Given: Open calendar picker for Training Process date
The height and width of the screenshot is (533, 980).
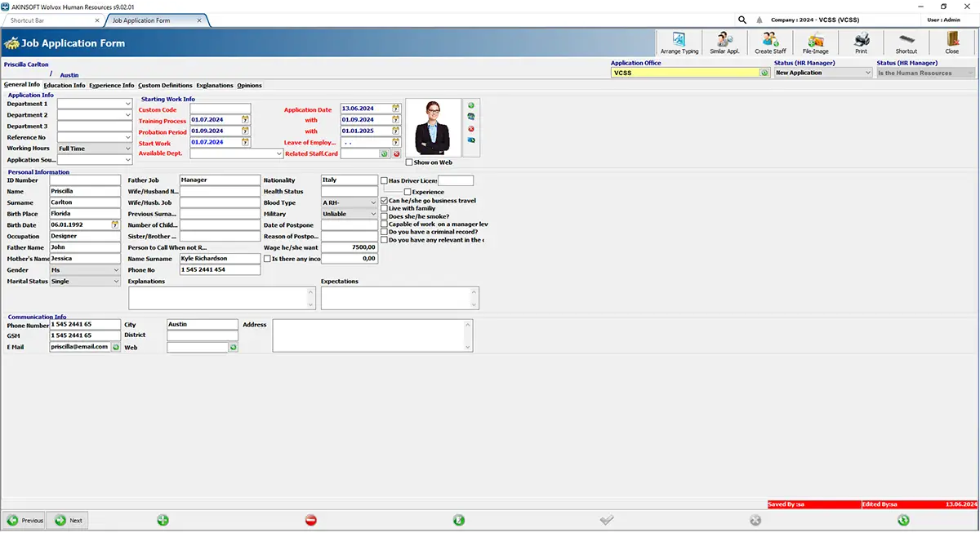Looking at the screenshot, I should pos(246,120).
